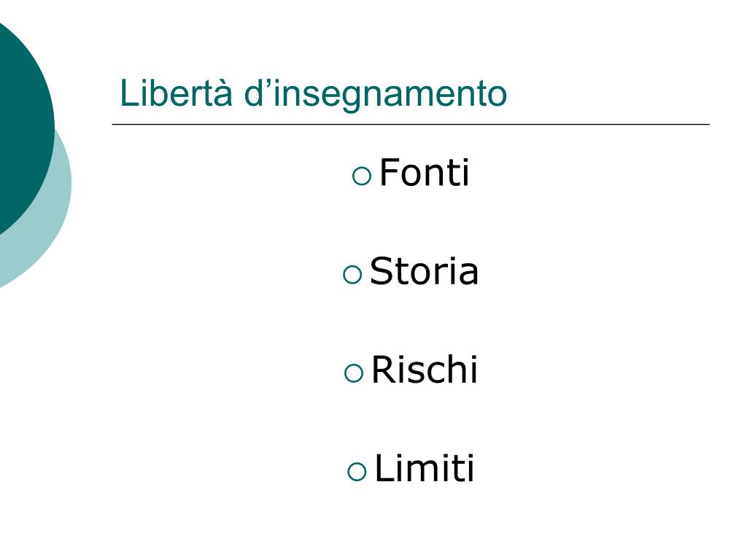This screenshot has height=560, width=747.
Task: Click the horizontal rule under the title
Action: [411, 124]
